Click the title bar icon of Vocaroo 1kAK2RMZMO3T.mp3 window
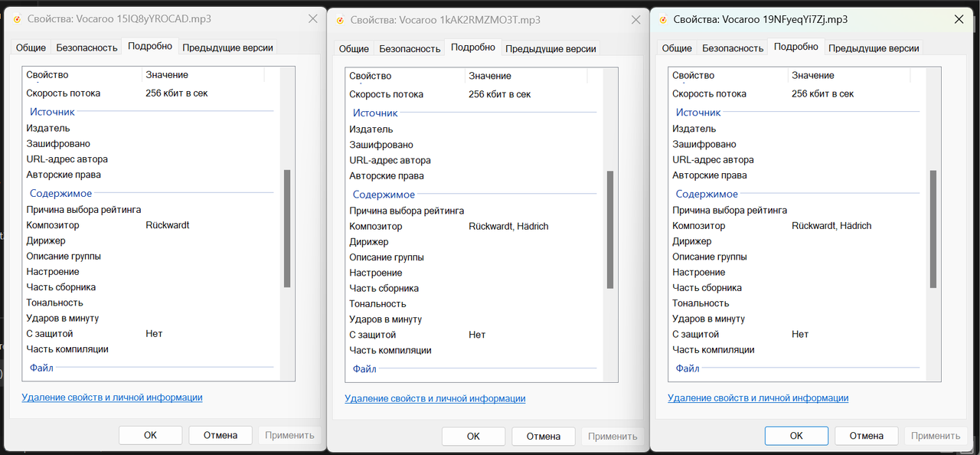Image resolution: width=980 pixels, height=455 pixels. pos(339,21)
